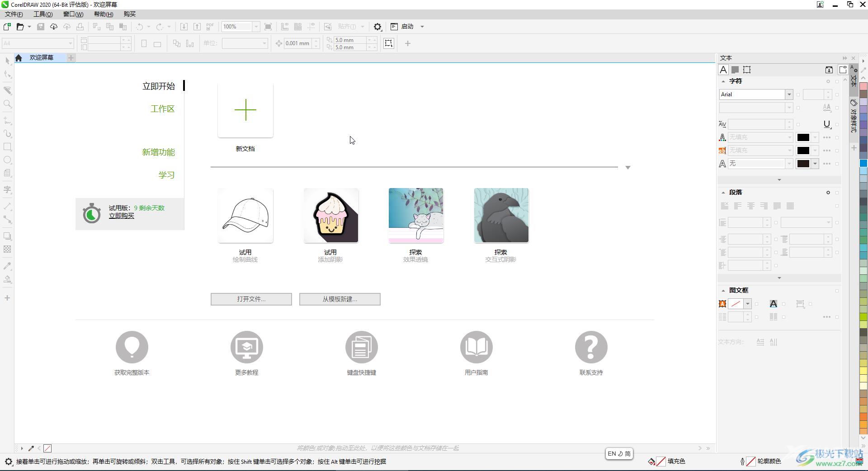
Task: Open the User Guide book icon
Action: (x=476, y=347)
